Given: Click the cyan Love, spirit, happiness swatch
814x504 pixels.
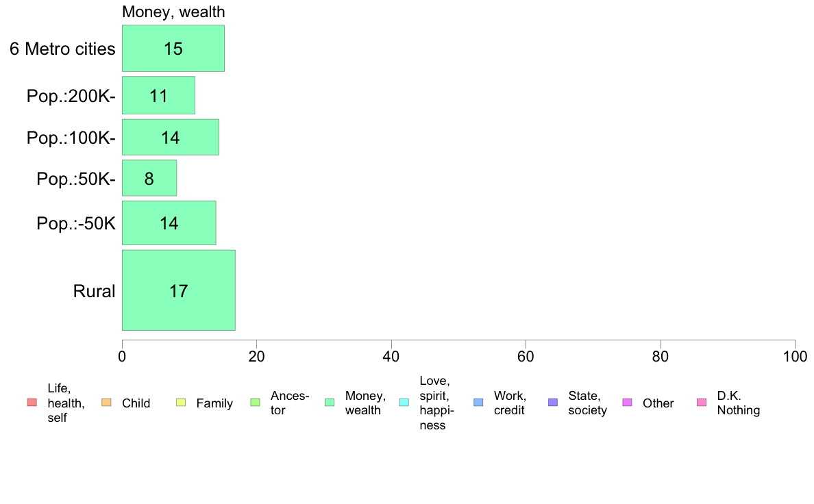Looking at the screenshot, I should [404, 402].
